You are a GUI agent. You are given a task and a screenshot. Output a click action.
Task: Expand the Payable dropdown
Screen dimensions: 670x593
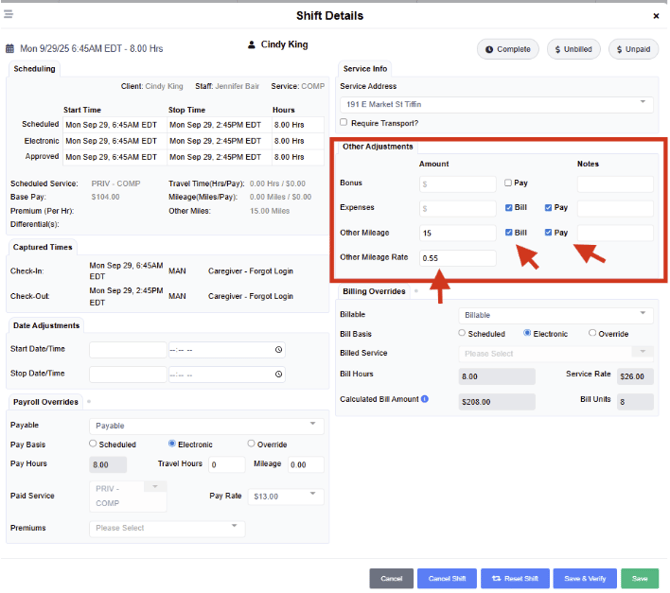coord(206,425)
